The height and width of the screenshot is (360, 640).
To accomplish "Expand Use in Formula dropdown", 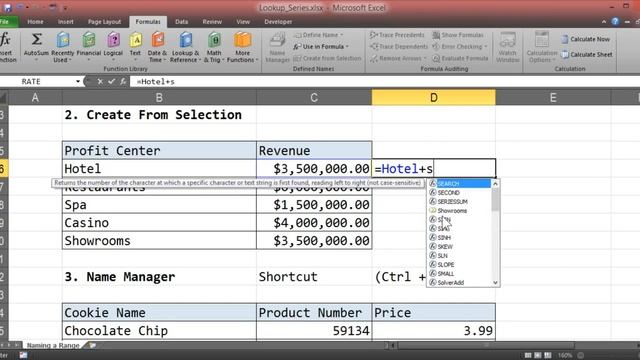I will pos(347,47).
